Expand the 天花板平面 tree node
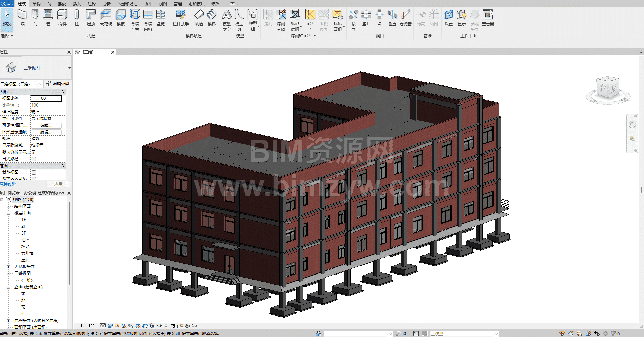Viewport: 644px width, 337px height. point(9,267)
